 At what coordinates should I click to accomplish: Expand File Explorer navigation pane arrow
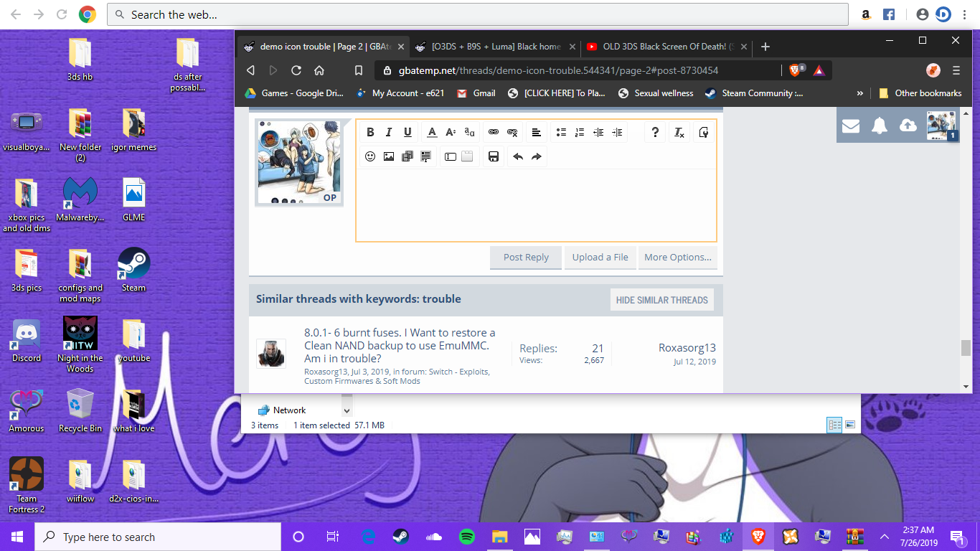(347, 411)
